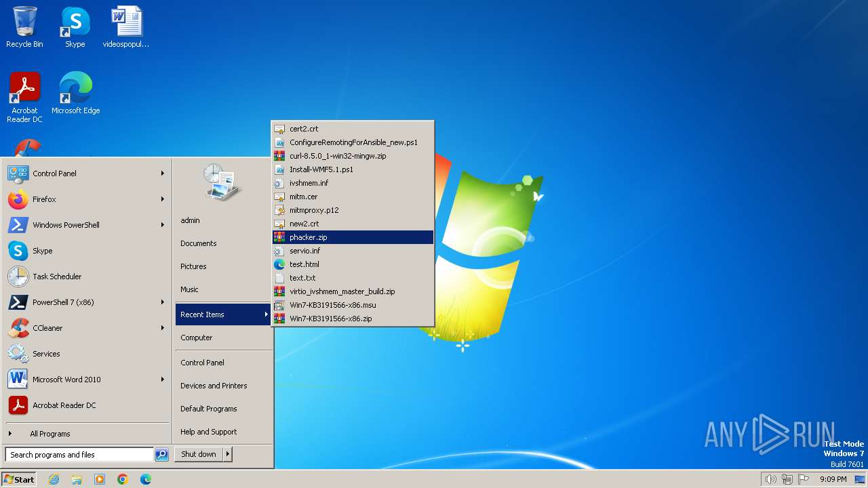Open the Pictures folder link
The height and width of the screenshot is (488, 868).
(193, 266)
